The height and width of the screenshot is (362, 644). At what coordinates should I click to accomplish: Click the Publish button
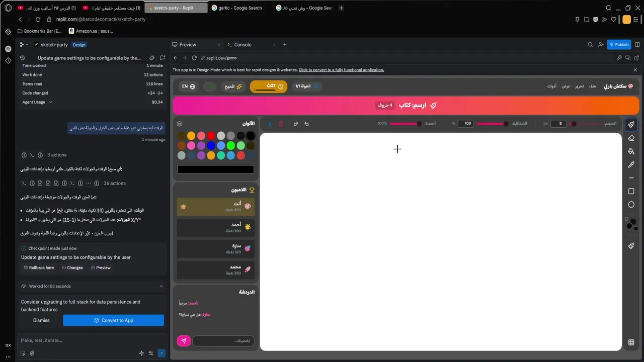point(619,45)
